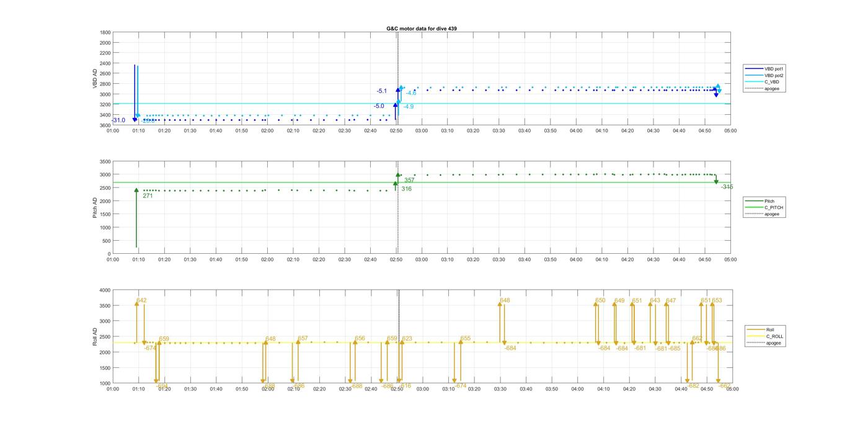Click the '656' roll move label
868x430 pixels.
coord(360,339)
